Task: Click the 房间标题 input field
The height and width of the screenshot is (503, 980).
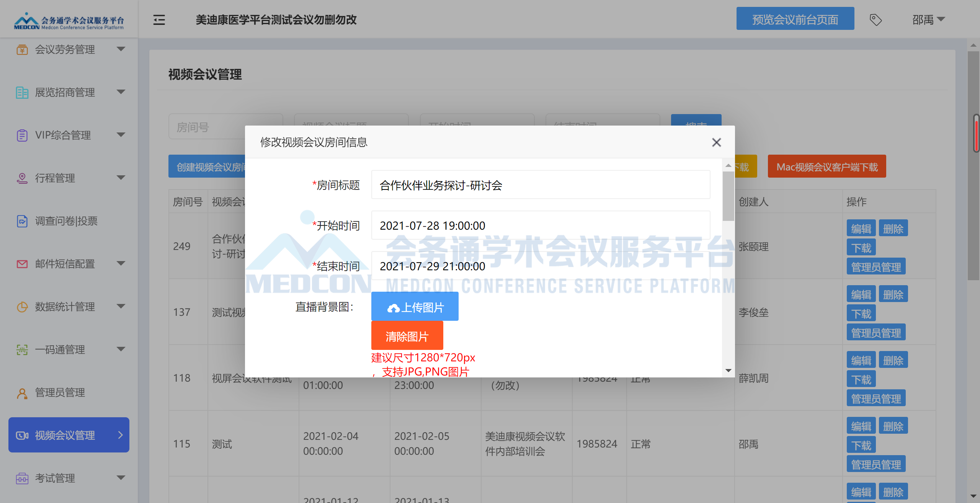Action: 541,185
